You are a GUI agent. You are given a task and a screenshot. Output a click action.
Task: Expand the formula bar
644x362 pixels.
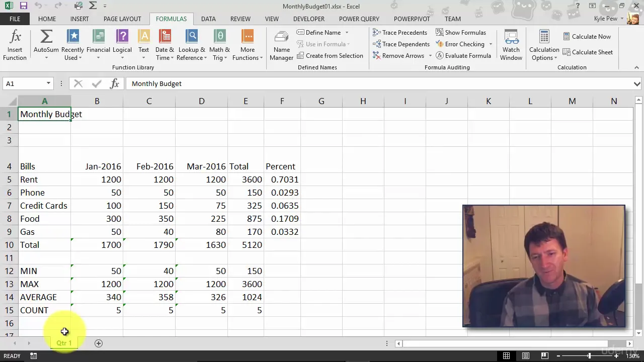pyautogui.click(x=637, y=83)
